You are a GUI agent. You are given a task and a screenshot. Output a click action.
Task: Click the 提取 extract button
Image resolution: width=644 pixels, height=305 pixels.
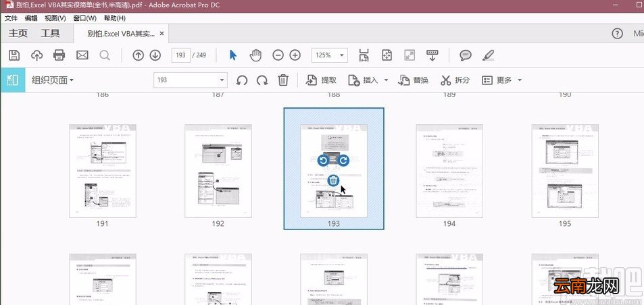[x=321, y=80]
